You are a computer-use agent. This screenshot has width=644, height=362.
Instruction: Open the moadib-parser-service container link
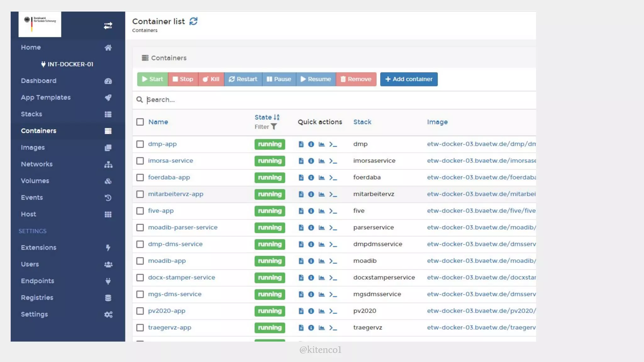(x=183, y=227)
